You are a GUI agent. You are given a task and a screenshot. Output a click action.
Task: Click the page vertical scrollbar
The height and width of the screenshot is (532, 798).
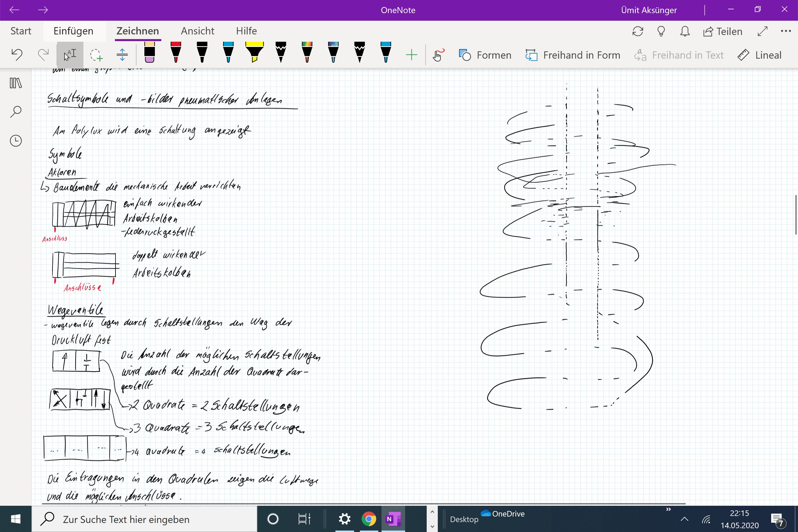796,214
